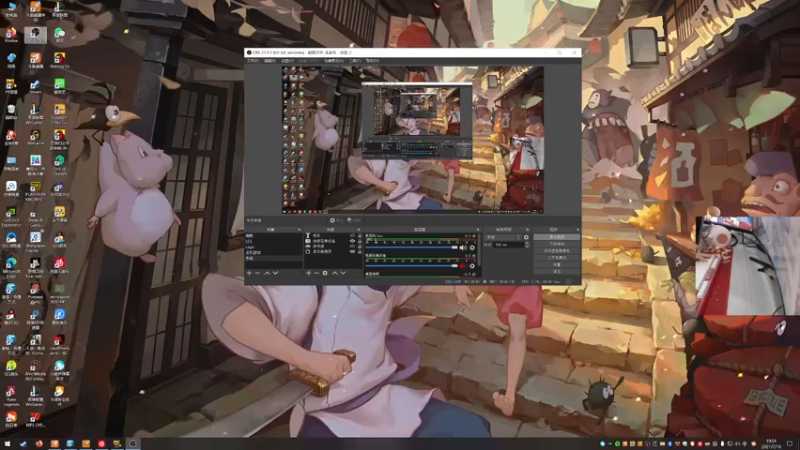Adjust the first mixer track volume slider

click(x=412, y=247)
